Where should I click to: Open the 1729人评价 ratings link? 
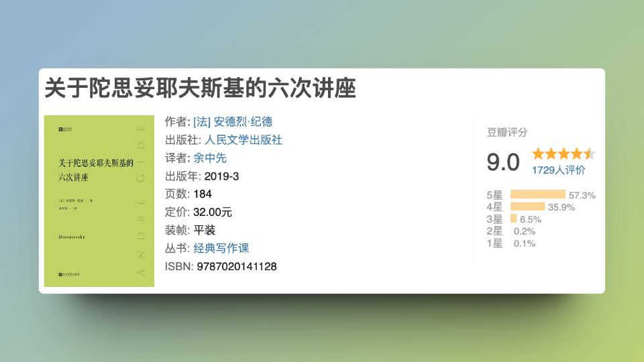click(559, 170)
